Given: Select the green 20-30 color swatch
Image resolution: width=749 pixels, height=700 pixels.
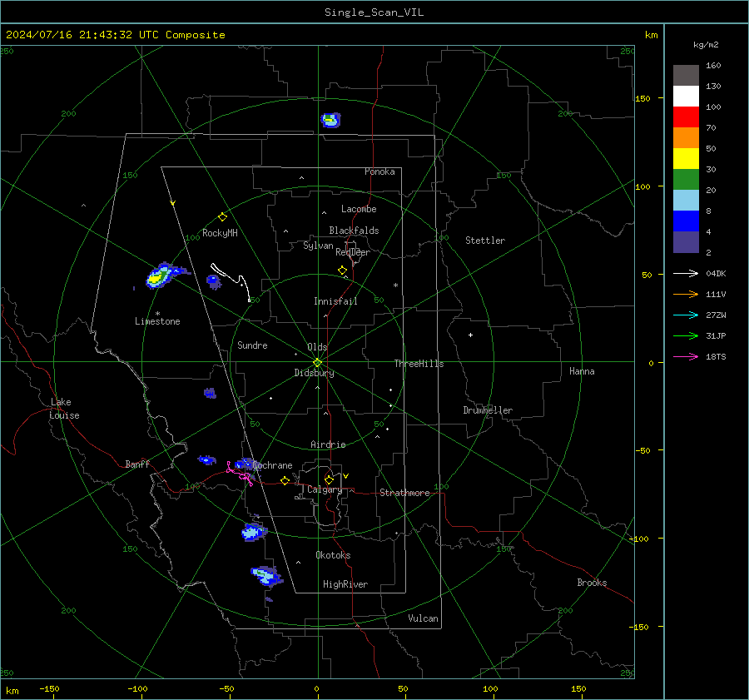Looking at the screenshot, I should (x=686, y=180).
